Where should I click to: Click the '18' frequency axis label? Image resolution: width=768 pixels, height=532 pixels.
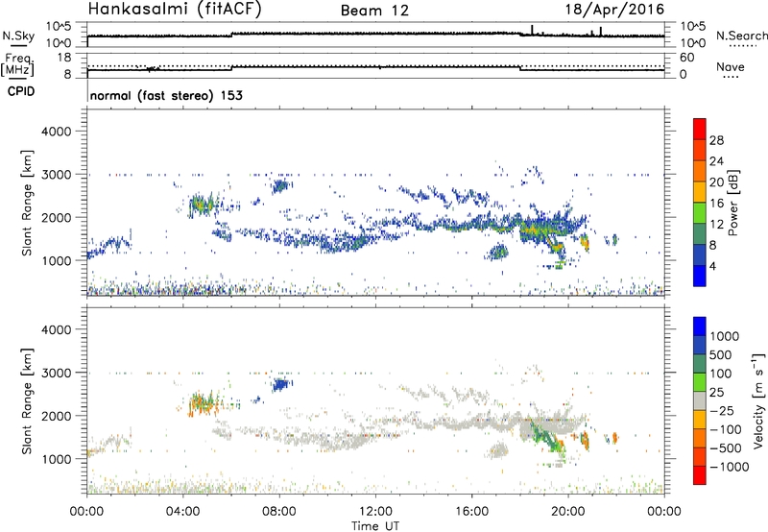[x=64, y=58]
